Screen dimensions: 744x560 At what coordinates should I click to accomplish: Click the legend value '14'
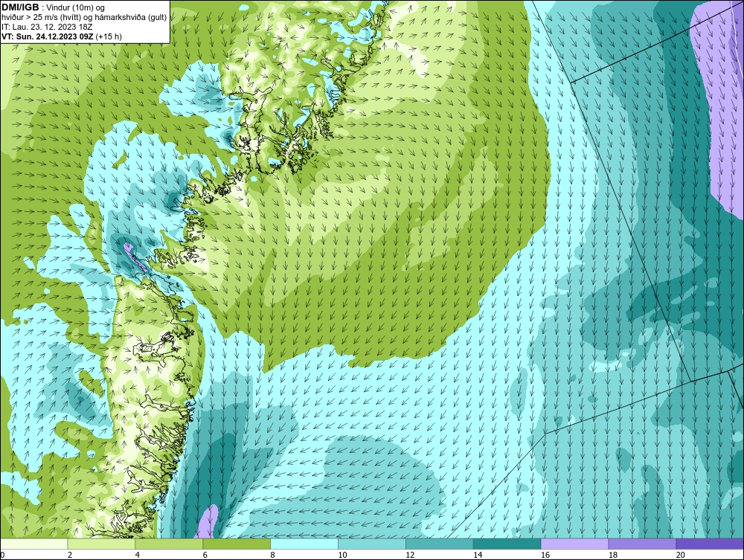[x=478, y=555]
